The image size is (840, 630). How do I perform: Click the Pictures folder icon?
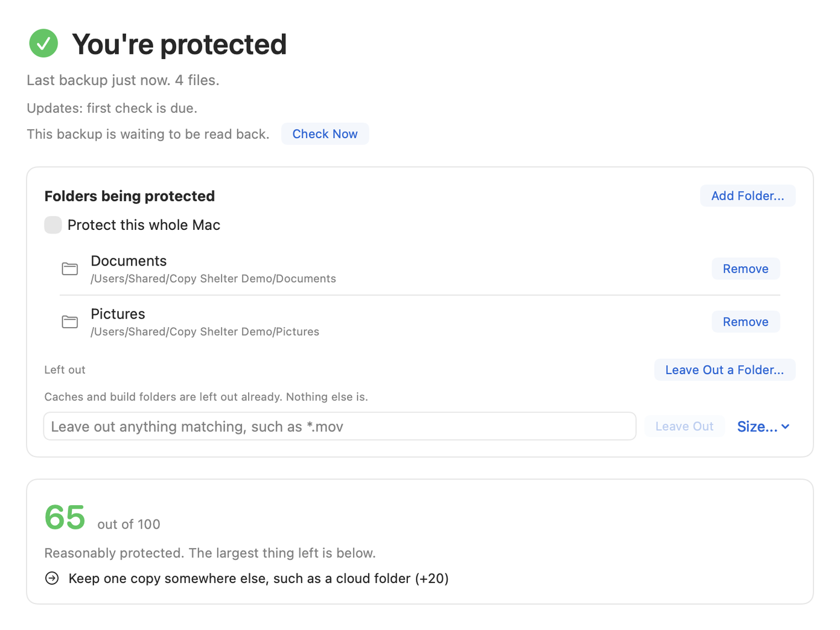click(x=70, y=322)
